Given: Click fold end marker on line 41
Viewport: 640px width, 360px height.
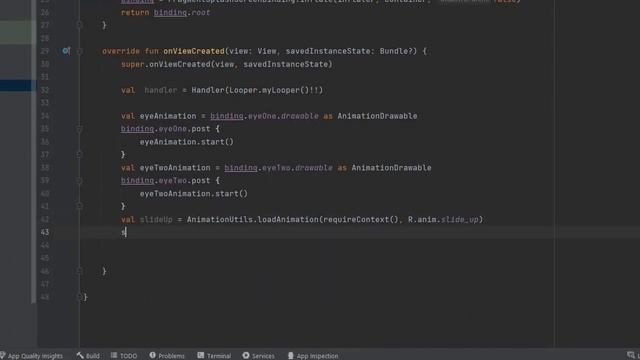Looking at the screenshot, I should pos(80,207).
